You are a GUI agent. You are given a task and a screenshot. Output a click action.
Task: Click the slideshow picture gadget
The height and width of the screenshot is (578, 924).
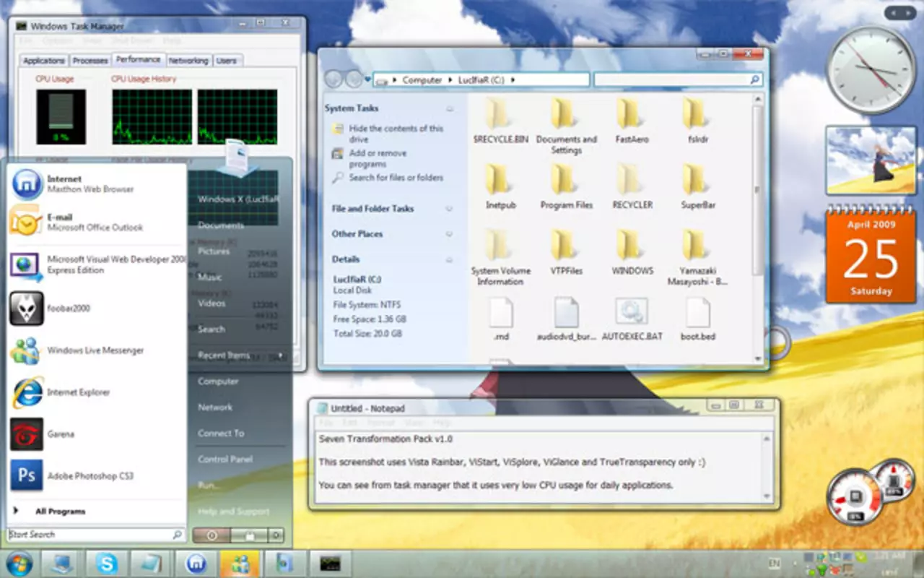(871, 160)
